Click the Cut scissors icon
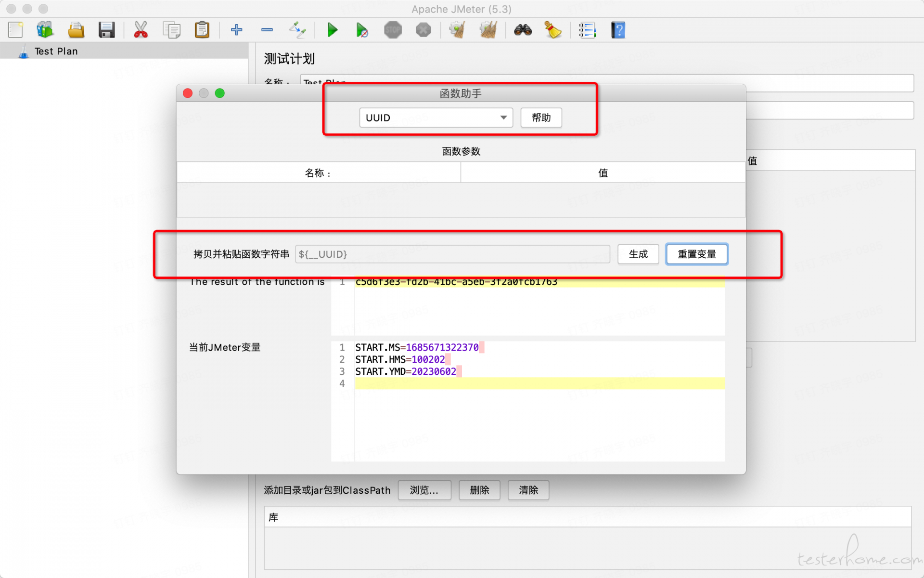The width and height of the screenshot is (924, 578). [x=141, y=30]
